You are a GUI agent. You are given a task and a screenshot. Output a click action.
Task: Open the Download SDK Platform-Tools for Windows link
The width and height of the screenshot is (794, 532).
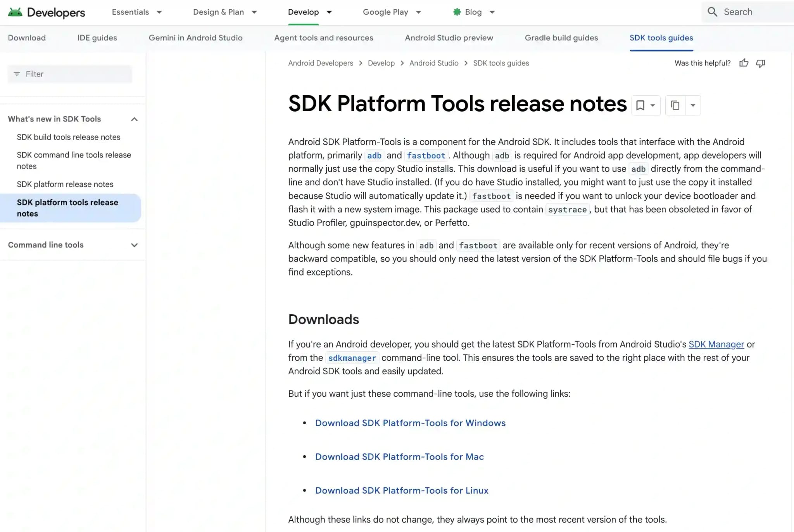point(410,423)
